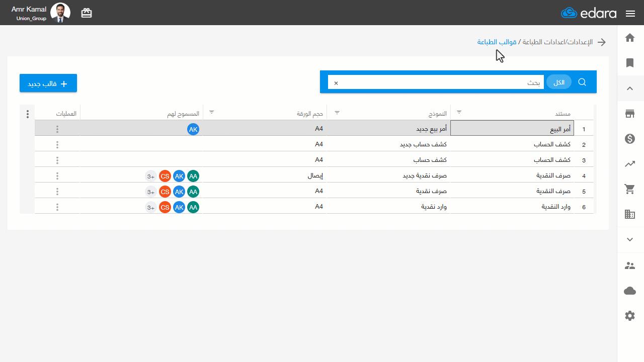Collapse the sidebar section with up chevron
Image resolution: width=644 pixels, height=362 pixels.
(x=629, y=88)
